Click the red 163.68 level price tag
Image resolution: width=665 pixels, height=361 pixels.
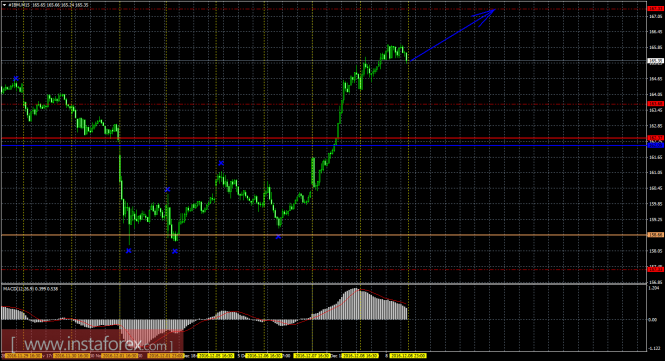coord(656,104)
